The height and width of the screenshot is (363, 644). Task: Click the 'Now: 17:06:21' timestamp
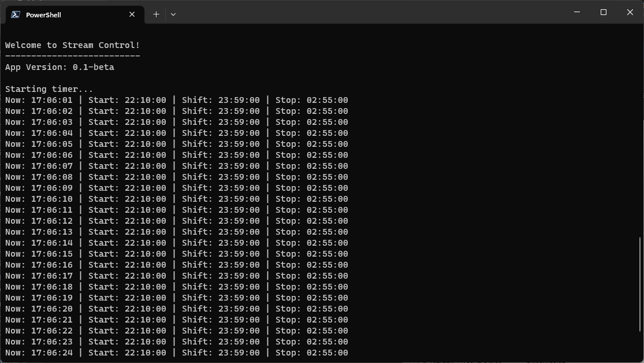coord(39,320)
